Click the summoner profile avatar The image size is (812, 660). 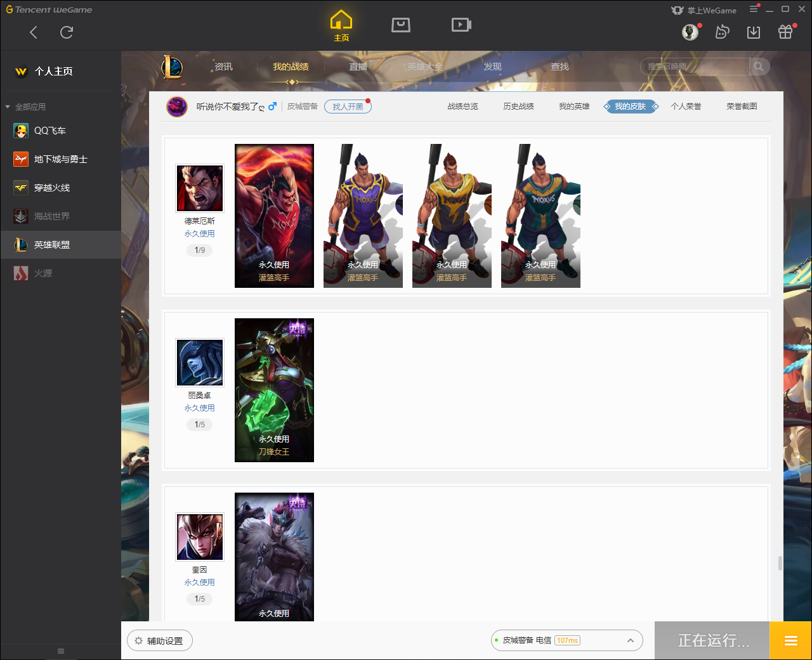177,107
